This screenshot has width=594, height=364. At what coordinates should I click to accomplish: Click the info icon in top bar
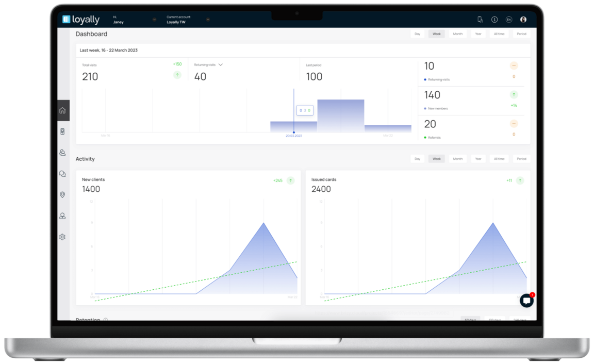494,20
